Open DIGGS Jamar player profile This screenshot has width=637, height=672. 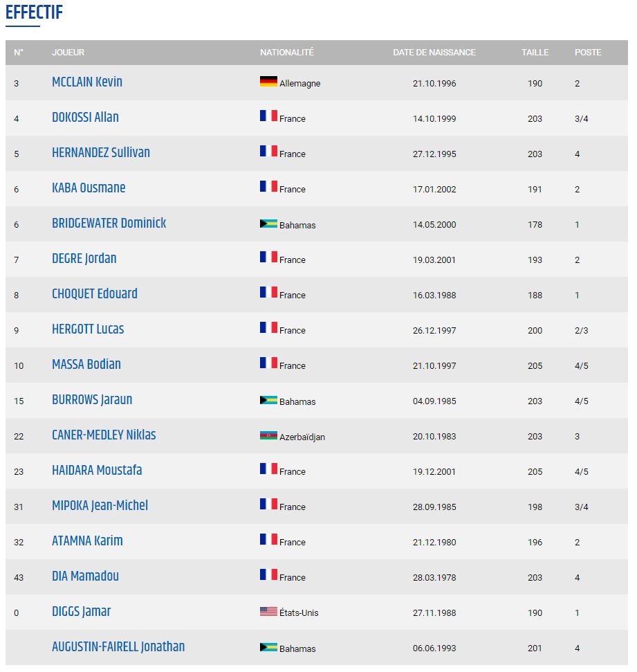pyautogui.click(x=82, y=611)
